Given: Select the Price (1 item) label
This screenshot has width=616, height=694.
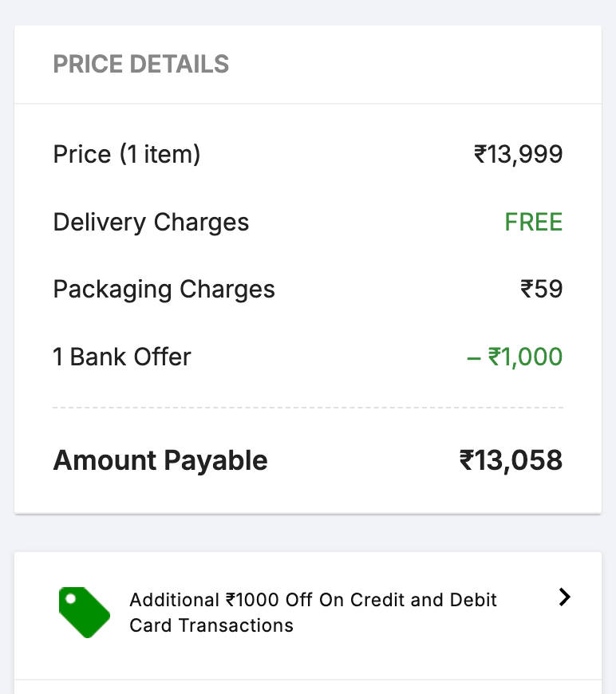Looking at the screenshot, I should 127,154.
